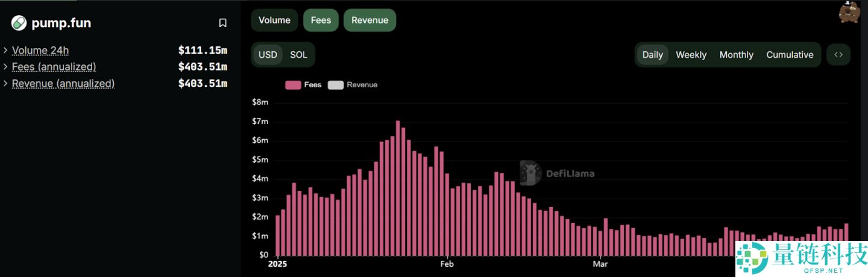Open embed code with the <> icon
This screenshot has width=868, height=277.
point(838,55)
